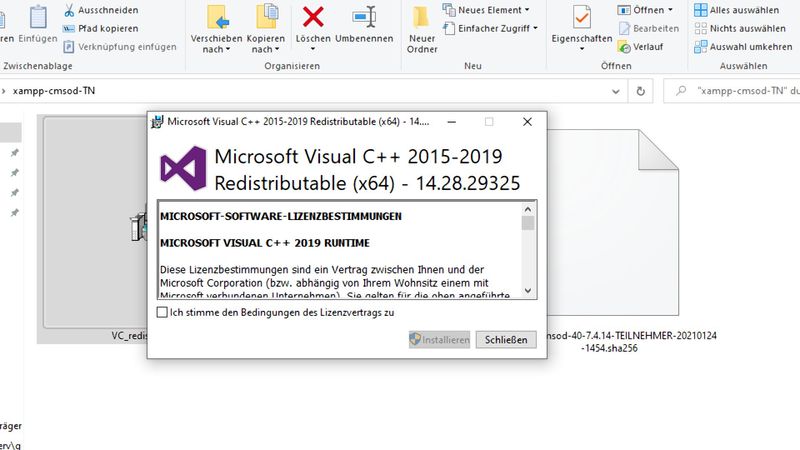Expand the Eigenschaften dropdown arrow
The height and width of the screenshot is (450, 800).
[582, 49]
